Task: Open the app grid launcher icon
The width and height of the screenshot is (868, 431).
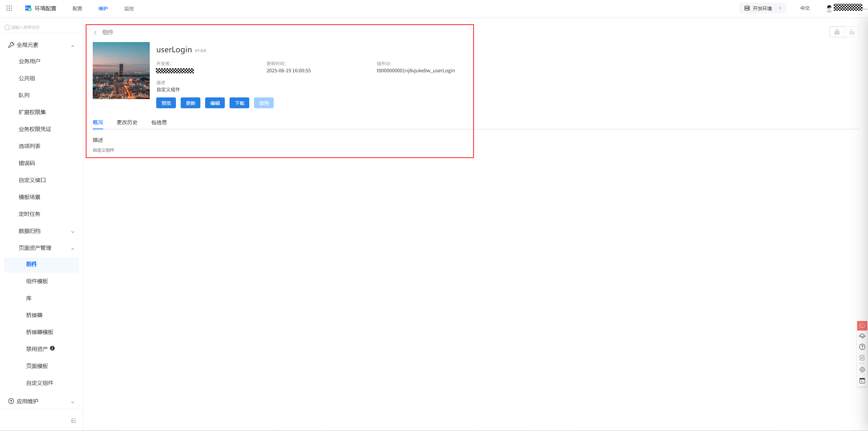Action: [x=9, y=8]
